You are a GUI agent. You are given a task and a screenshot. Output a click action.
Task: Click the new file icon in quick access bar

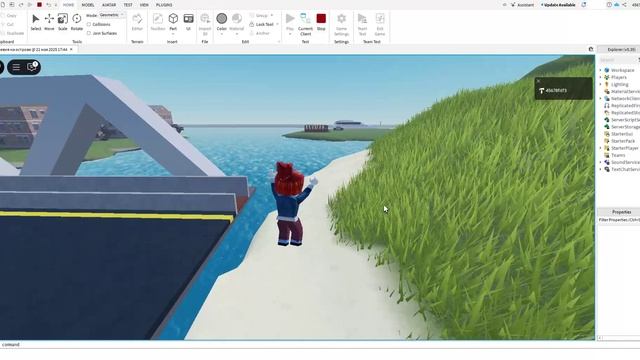pyautogui.click(x=2, y=5)
